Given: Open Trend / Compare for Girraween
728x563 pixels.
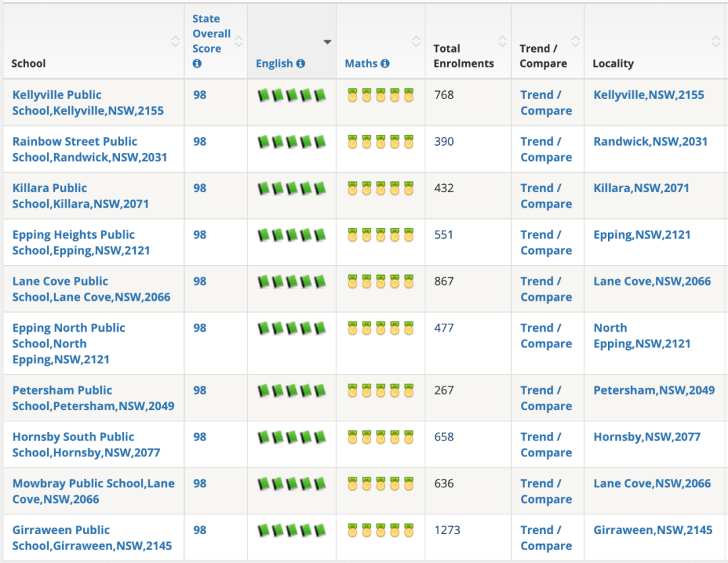Looking at the screenshot, I should click(x=546, y=538).
